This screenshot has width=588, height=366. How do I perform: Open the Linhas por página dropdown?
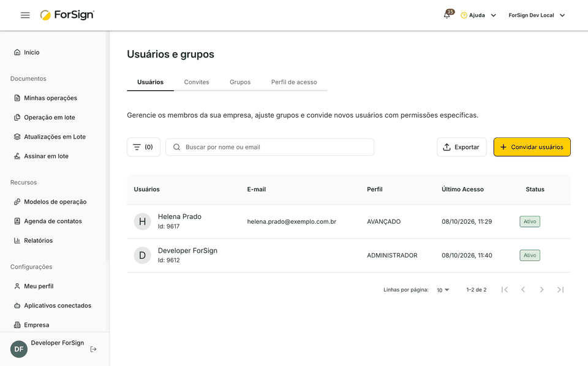(x=443, y=290)
